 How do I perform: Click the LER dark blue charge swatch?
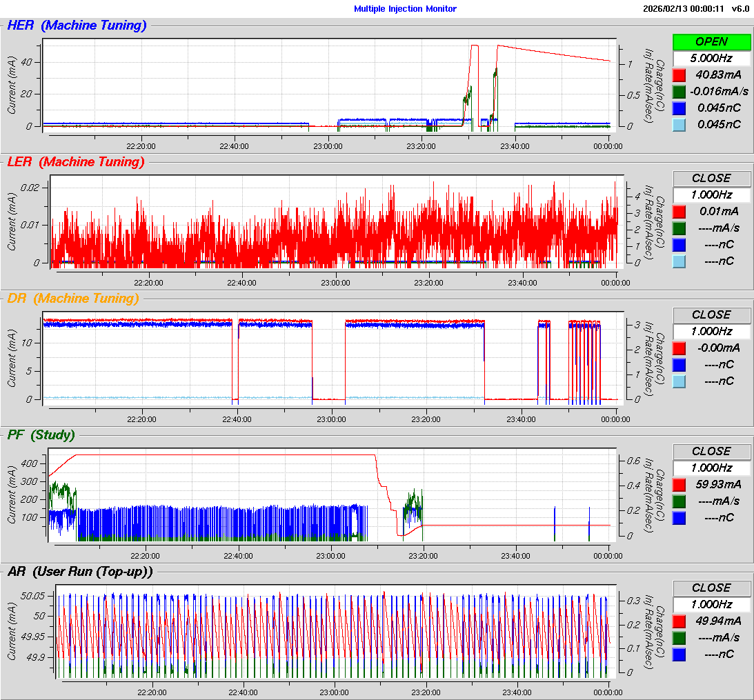coord(679,244)
